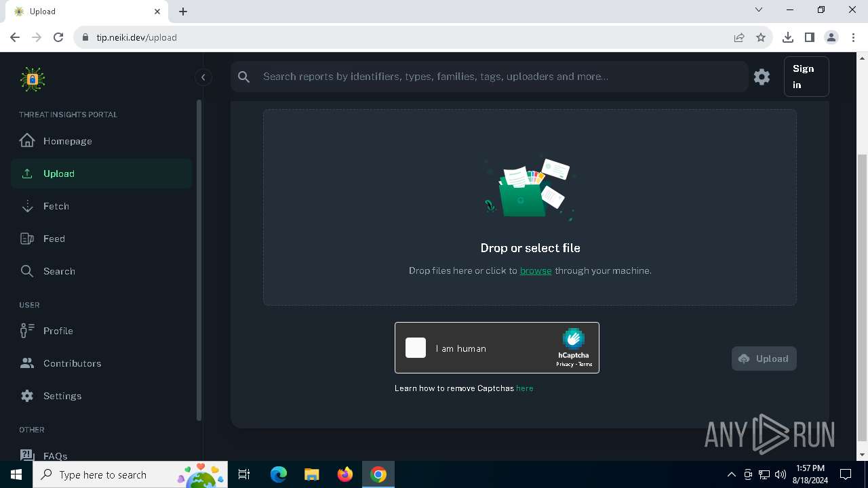Click the folder illustration in drop zone
The image size is (868, 488).
coord(530,190)
